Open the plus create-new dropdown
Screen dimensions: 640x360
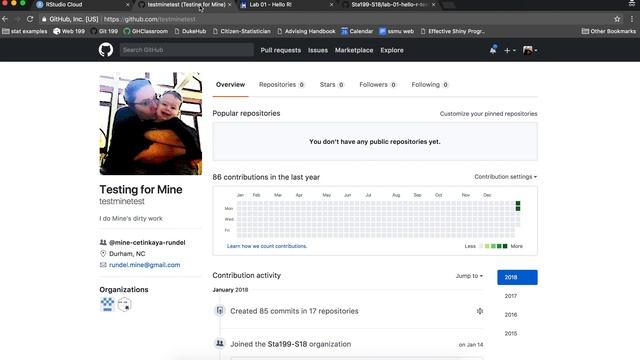point(510,50)
